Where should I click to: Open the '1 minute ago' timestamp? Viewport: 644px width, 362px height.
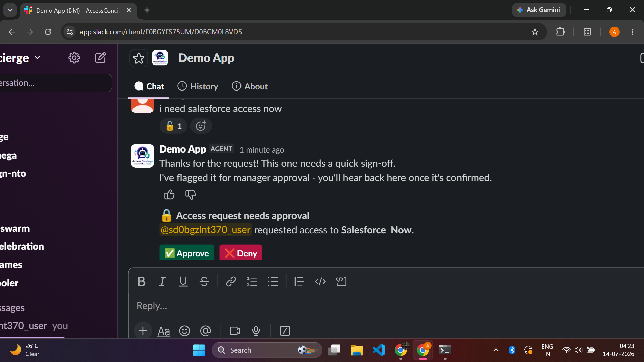[x=262, y=150]
